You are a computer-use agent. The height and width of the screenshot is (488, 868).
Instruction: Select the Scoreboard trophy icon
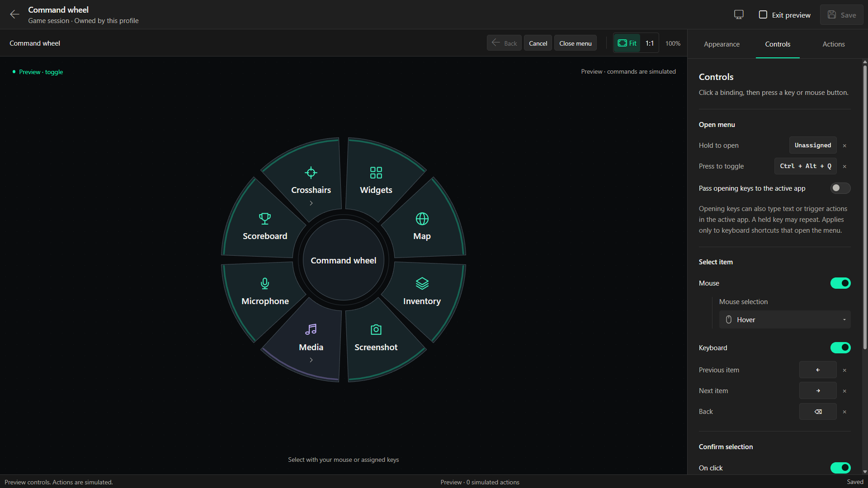265,219
